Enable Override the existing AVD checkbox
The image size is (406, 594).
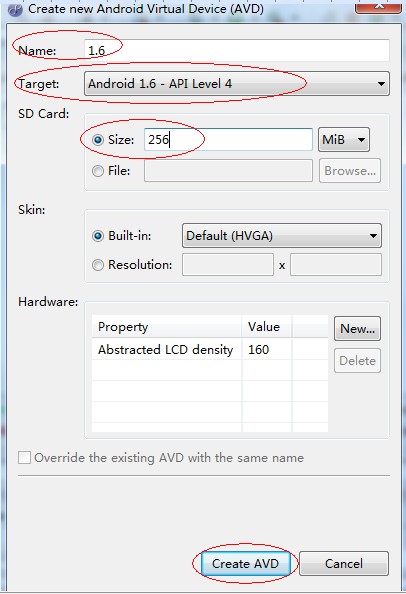coord(24,458)
